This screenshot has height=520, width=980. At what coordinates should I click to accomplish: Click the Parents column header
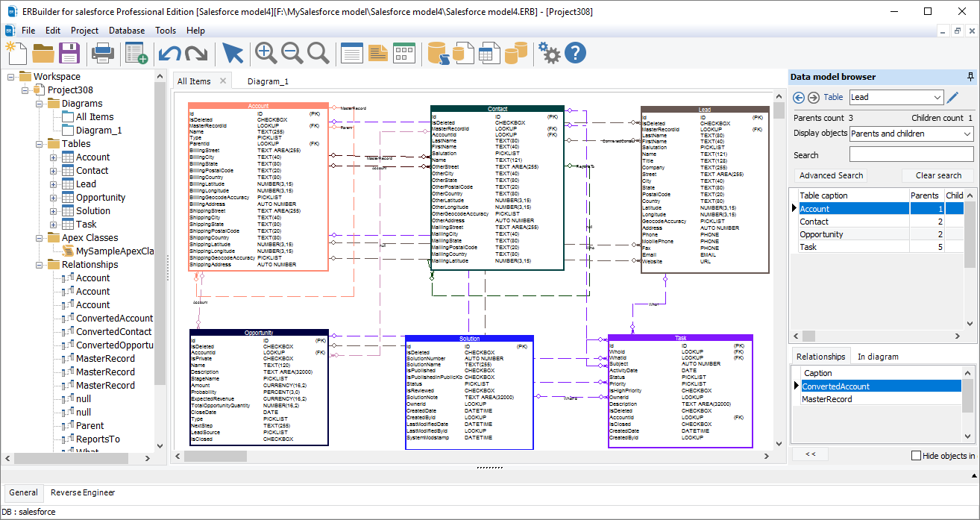[x=926, y=195]
